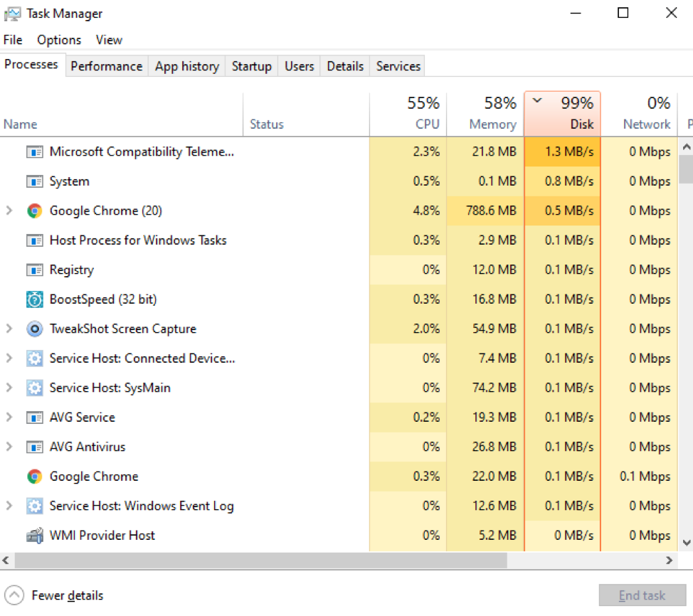The image size is (693, 616).
Task: Select the WMI Provider Host process name
Action: [102, 536]
